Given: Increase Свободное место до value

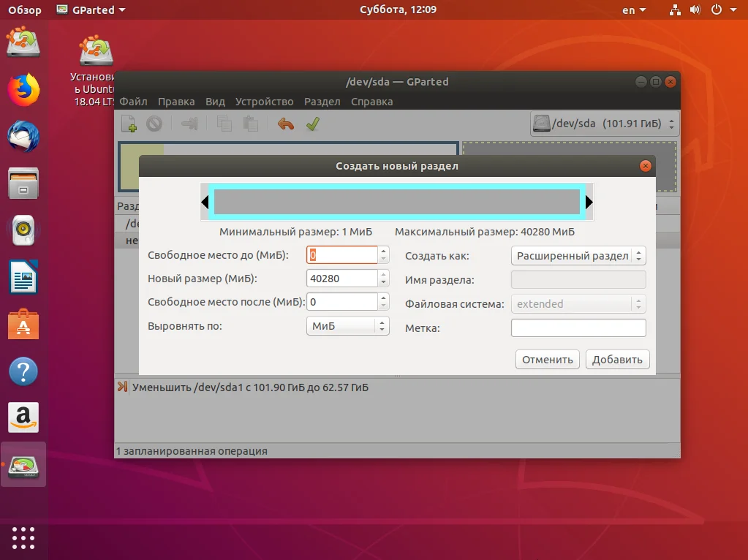Looking at the screenshot, I should [383, 250].
